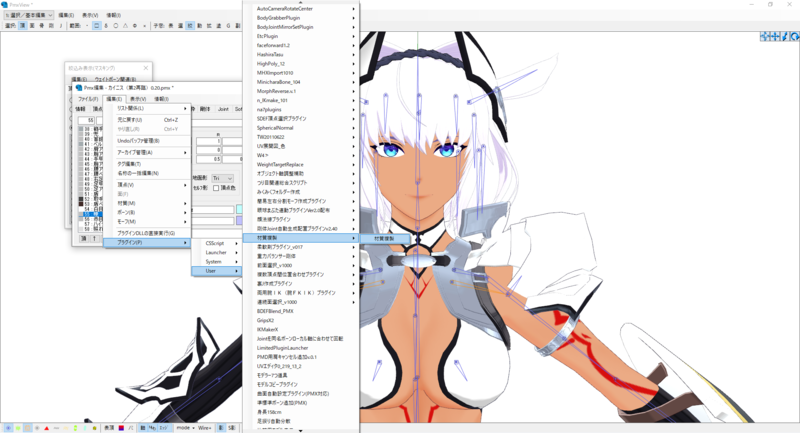Click red-blue color swatch in bottom toolbar

click(x=121, y=428)
